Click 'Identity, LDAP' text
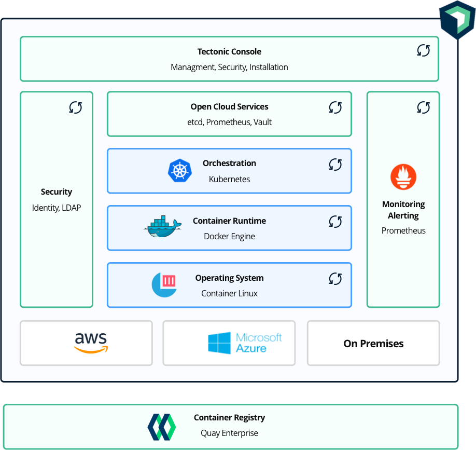The width and height of the screenshot is (476, 450). click(x=57, y=208)
